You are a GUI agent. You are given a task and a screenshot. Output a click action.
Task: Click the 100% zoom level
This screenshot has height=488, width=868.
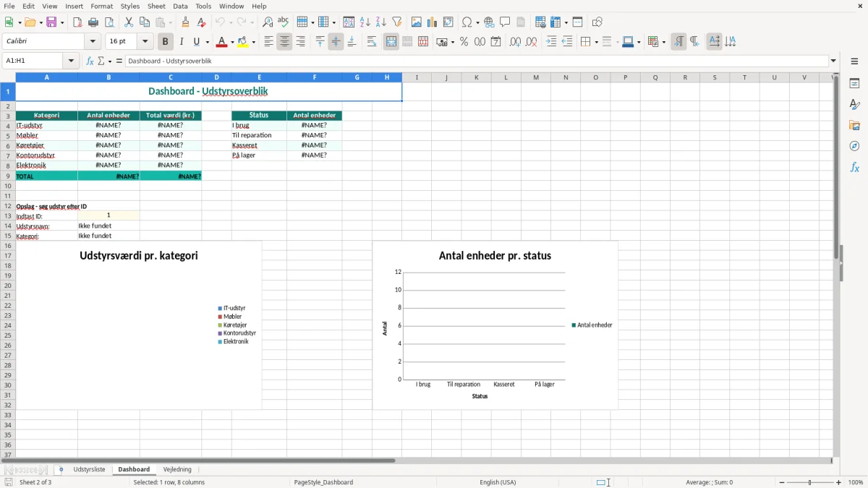856,482
